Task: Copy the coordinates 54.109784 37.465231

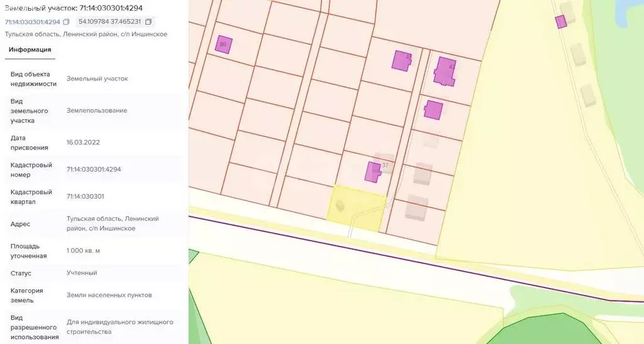Action: coord(148,22)
